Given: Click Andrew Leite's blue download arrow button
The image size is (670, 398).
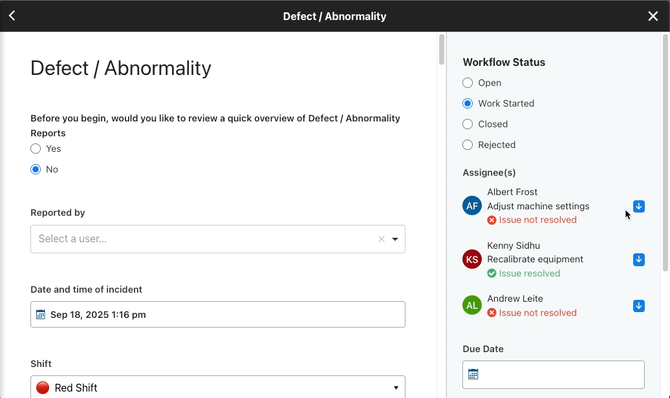Looking at the screenshot, I should [639, 306].
